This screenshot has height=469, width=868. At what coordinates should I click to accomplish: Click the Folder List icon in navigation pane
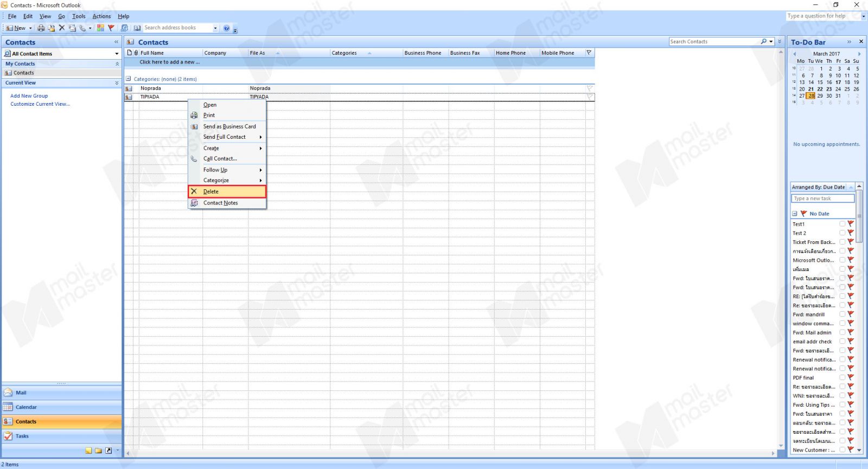tap(98, 451)
